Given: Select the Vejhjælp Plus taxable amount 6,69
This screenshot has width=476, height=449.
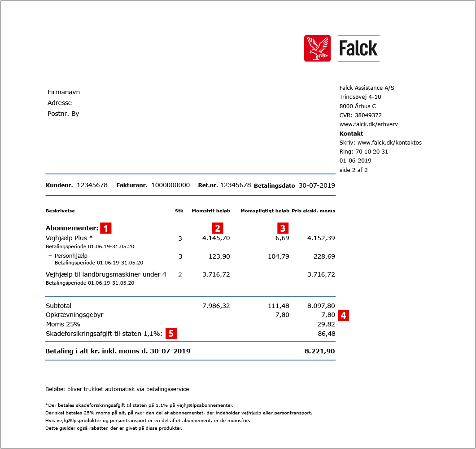Looking at the screenshot, I should click(282, 238).
